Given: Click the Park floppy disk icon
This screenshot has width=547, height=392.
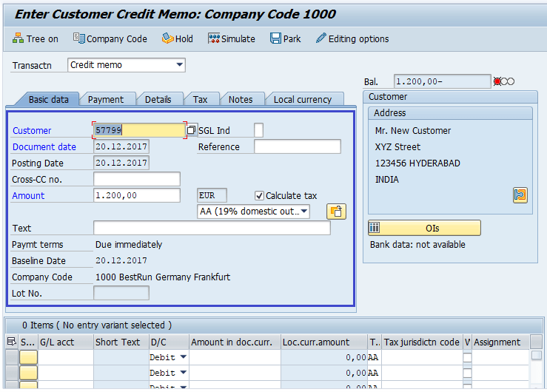Looking at the screenshot, I should (x=275, y=38).
